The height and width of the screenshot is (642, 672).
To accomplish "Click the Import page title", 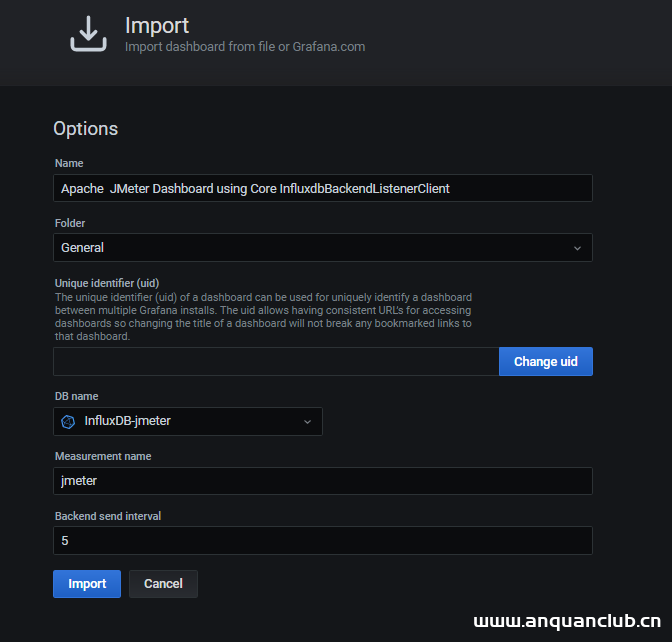I will point(157,26).
